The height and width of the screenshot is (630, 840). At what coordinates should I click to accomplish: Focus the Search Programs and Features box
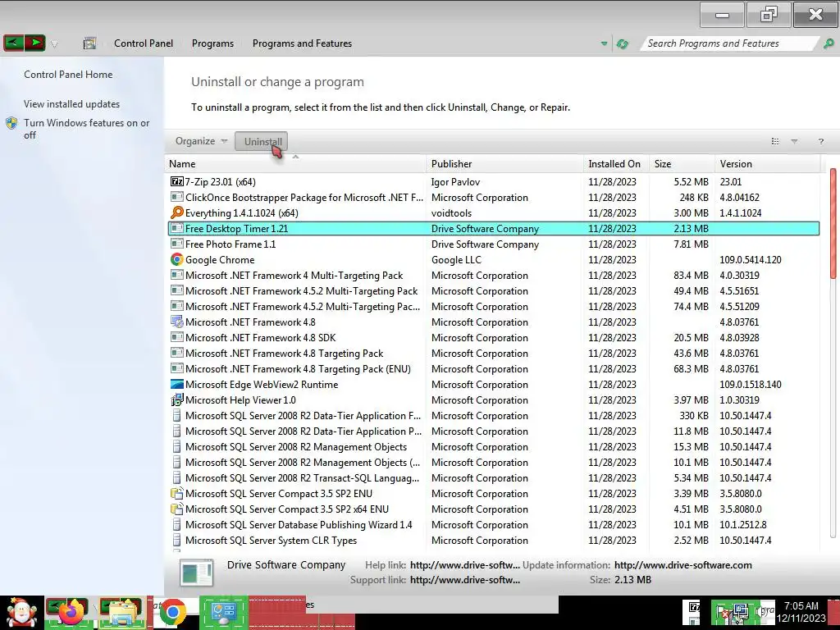point(728,43)
